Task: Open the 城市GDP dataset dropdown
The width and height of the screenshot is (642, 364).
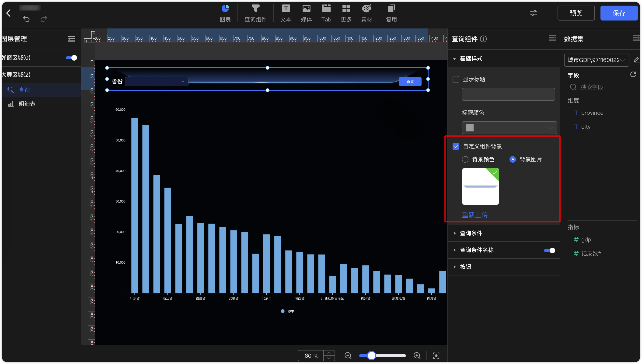Action: point(596,60)
